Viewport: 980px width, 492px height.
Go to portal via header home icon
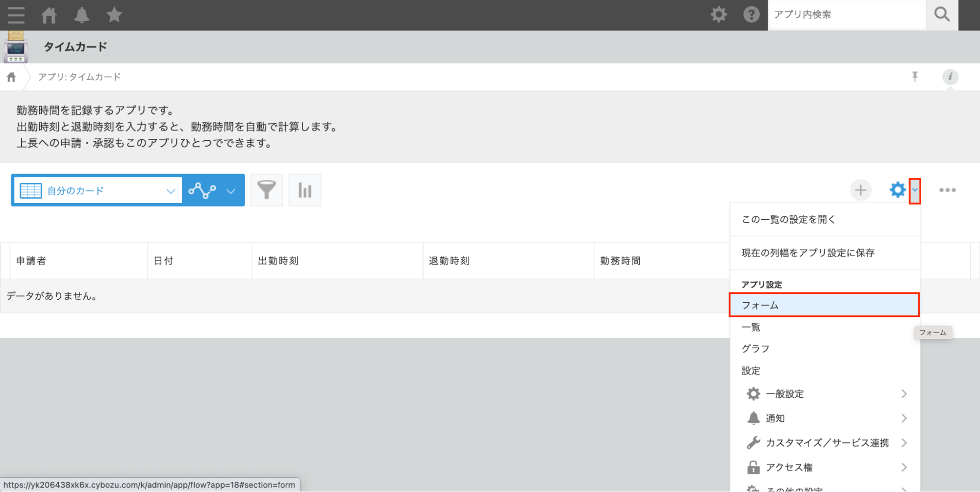[49, 15]
